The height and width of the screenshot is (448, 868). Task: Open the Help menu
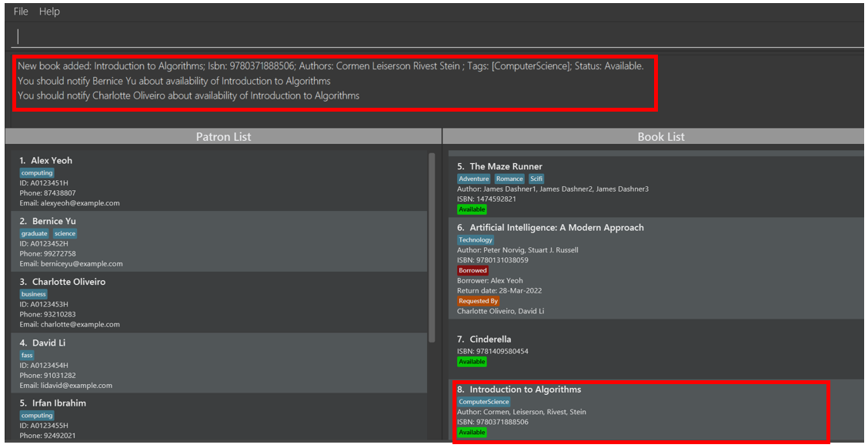click(49, 12)
